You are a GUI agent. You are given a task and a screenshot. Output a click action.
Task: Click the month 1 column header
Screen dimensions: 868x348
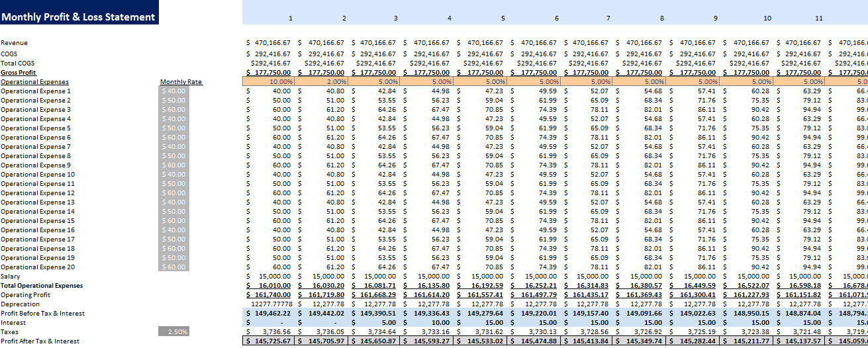click(290, 18)
